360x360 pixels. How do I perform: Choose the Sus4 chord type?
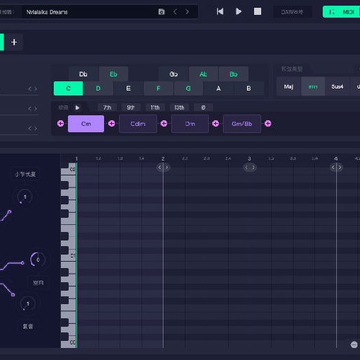coord(337,87)
